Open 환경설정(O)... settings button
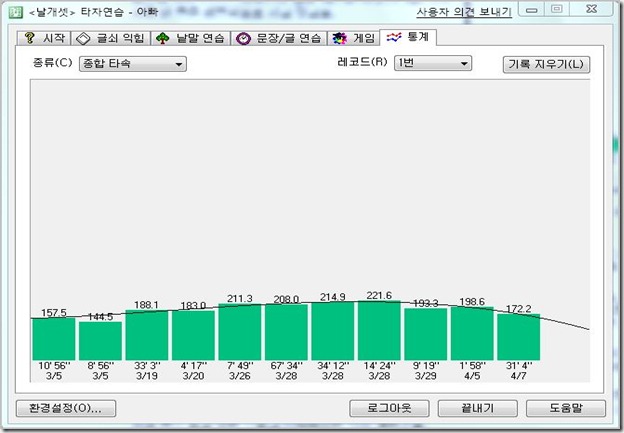624x433 pixels. point(66,408)
